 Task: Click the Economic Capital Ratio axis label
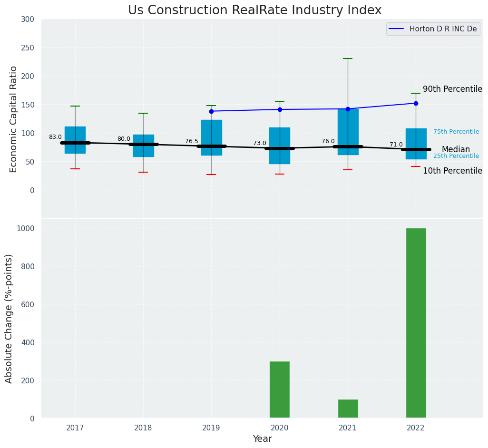click(13, 119)
